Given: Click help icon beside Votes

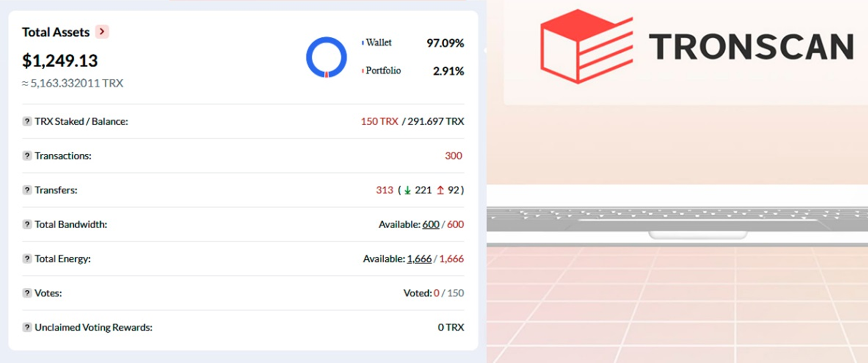Looking at the screenshot, I should (27, 293).
